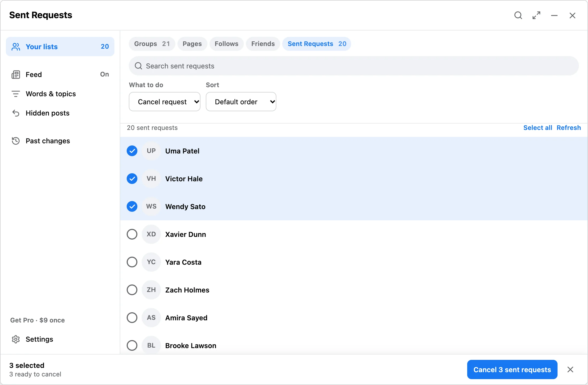Click the name Brooke Lawson
Screen dimensions: 588x385
click(191, 346)
